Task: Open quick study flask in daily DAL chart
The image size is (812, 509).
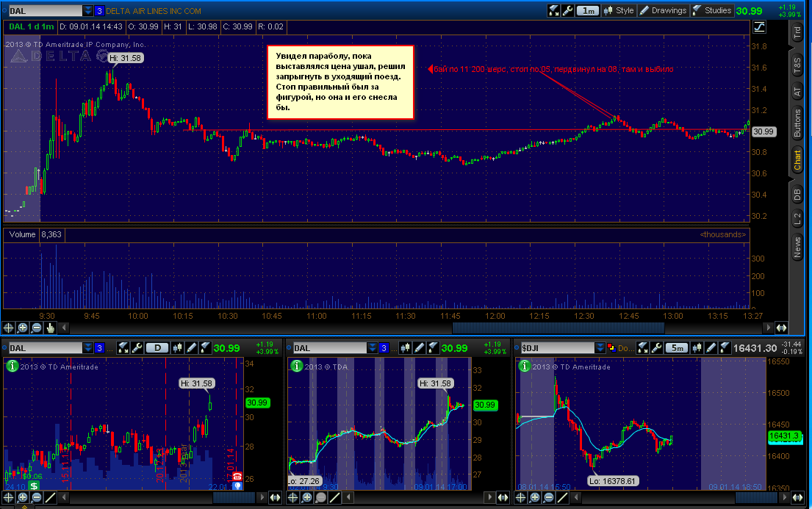Action: coord(123,348)
